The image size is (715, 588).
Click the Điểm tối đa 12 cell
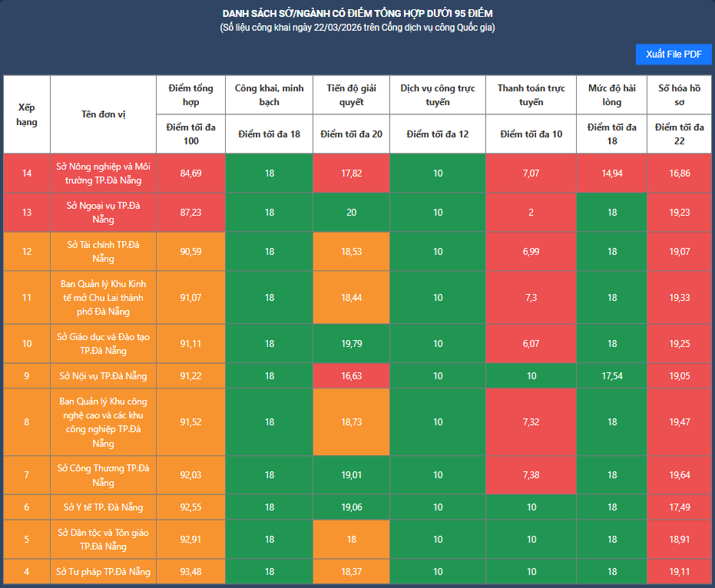[438, 134]
